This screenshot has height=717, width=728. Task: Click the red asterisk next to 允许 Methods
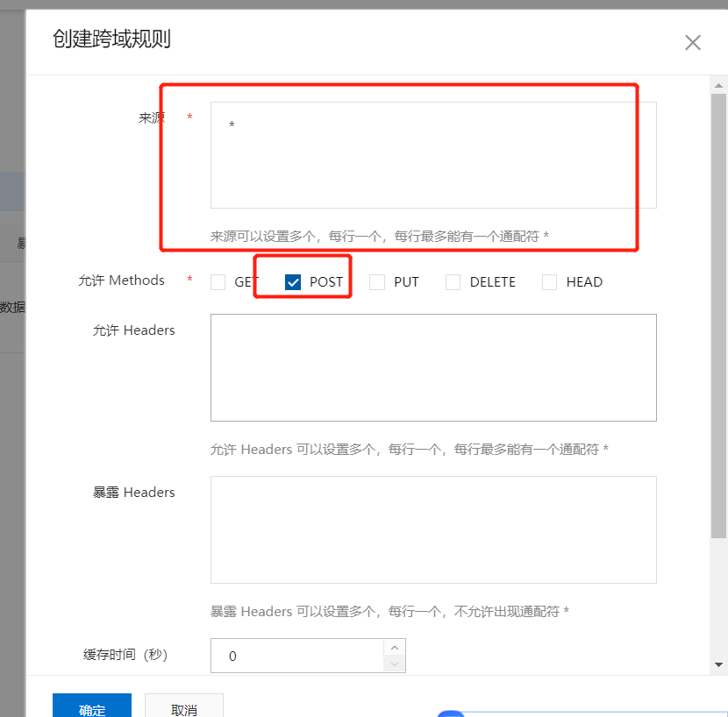point(189,280)
